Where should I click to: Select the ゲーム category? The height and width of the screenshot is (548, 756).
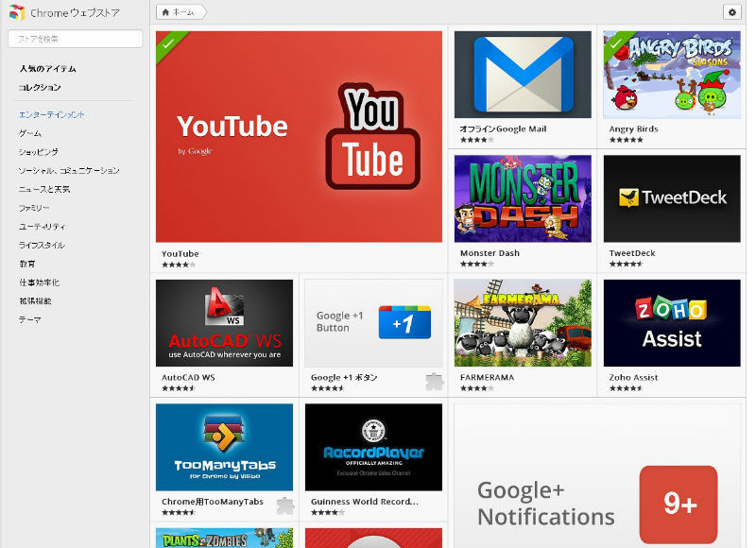(x=30, y=133)
